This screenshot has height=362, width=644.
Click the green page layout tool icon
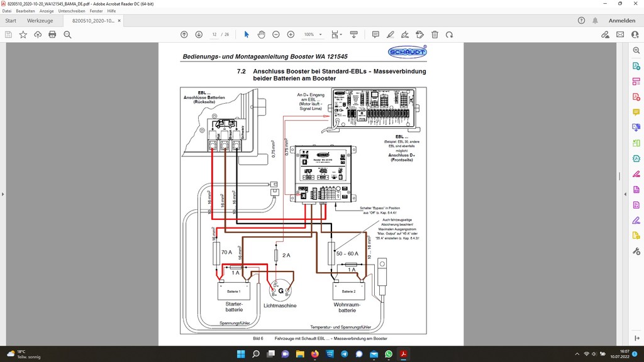(636, 143)
